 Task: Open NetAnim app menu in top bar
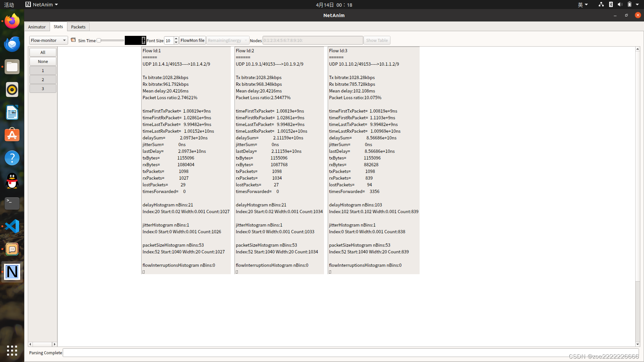click(42, 4)
